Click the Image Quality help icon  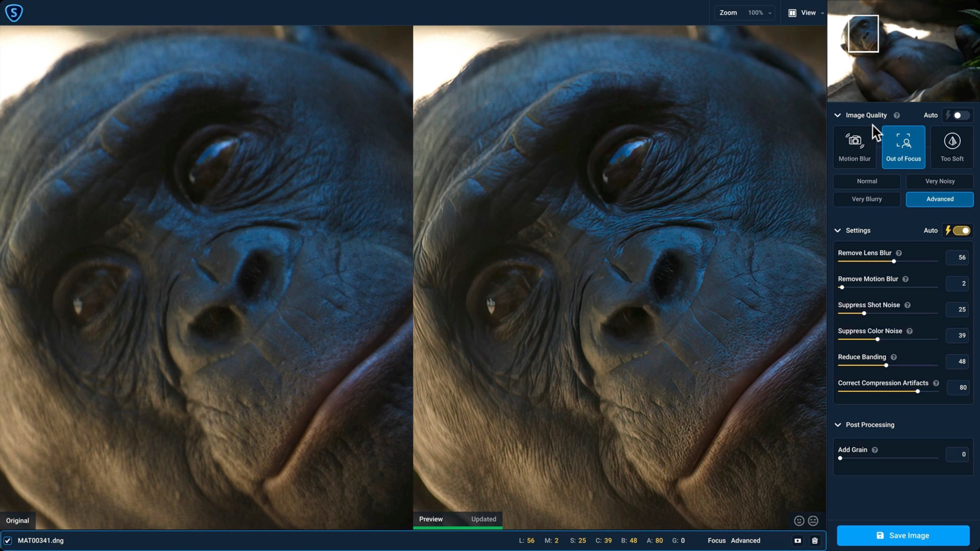coord(897,115)
